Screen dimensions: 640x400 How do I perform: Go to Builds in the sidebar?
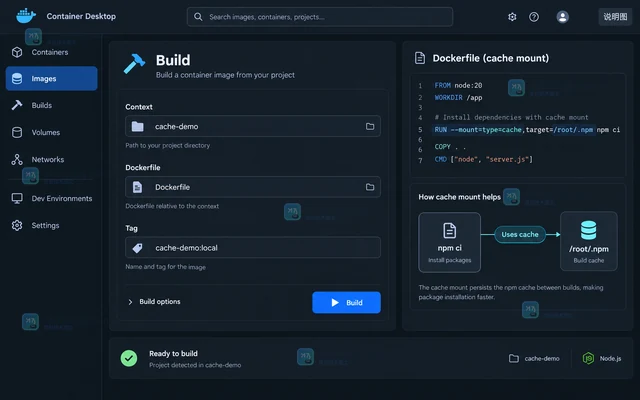tap(51, 105)
